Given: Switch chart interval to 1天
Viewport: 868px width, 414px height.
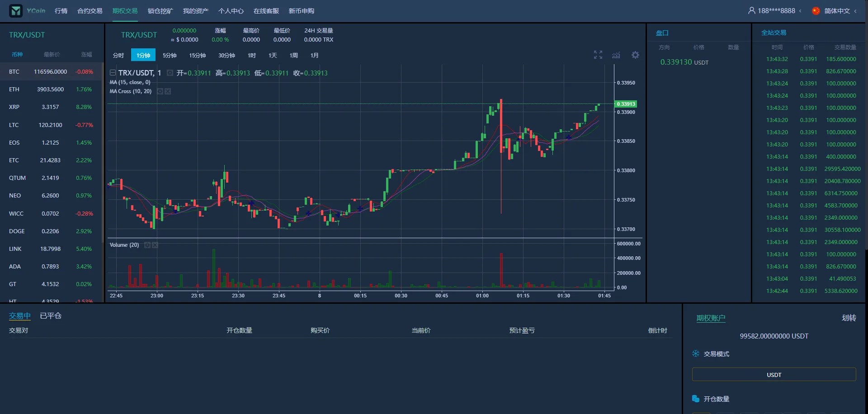Looking at the screenshot, I should [273, 55].
